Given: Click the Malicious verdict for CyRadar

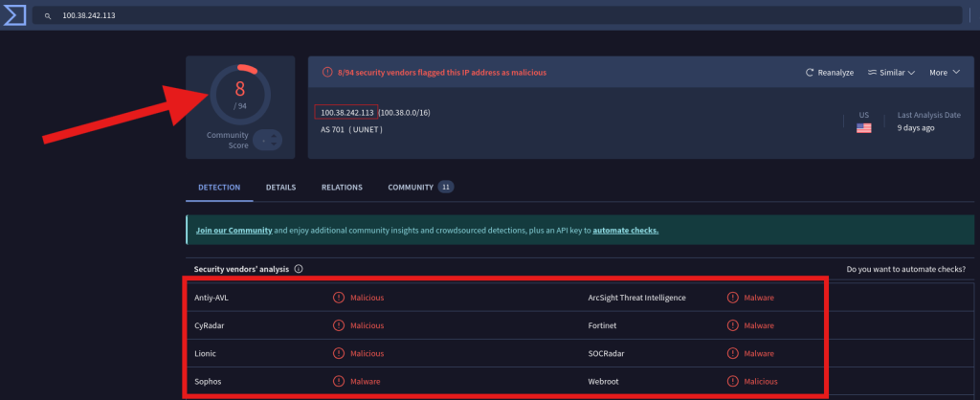Looking at the screenshot, I should [x=367, y=325].
